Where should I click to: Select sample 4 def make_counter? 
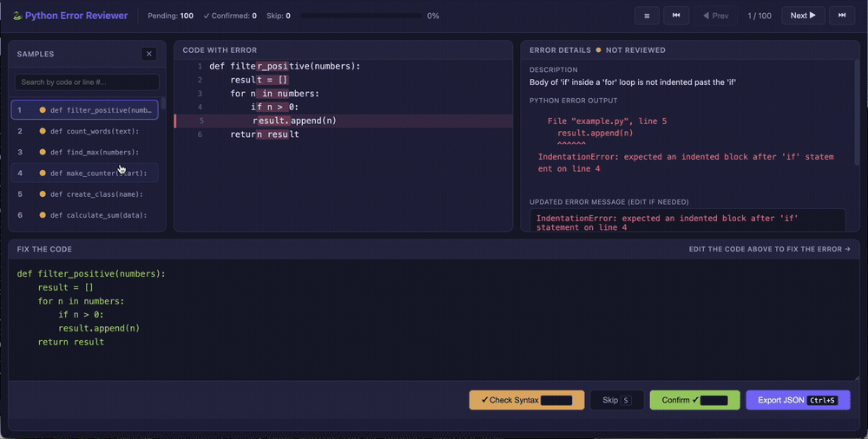tap(85, 174)
